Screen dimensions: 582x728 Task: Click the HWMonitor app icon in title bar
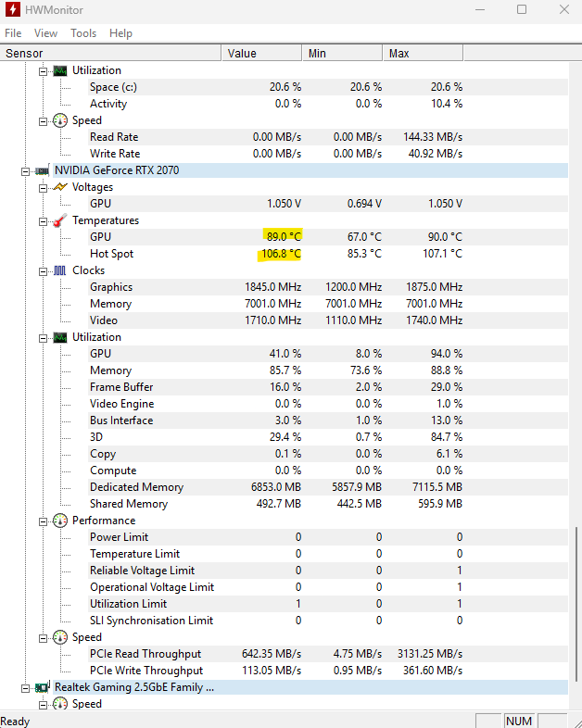pyautogui.click(x=13, y=10)
